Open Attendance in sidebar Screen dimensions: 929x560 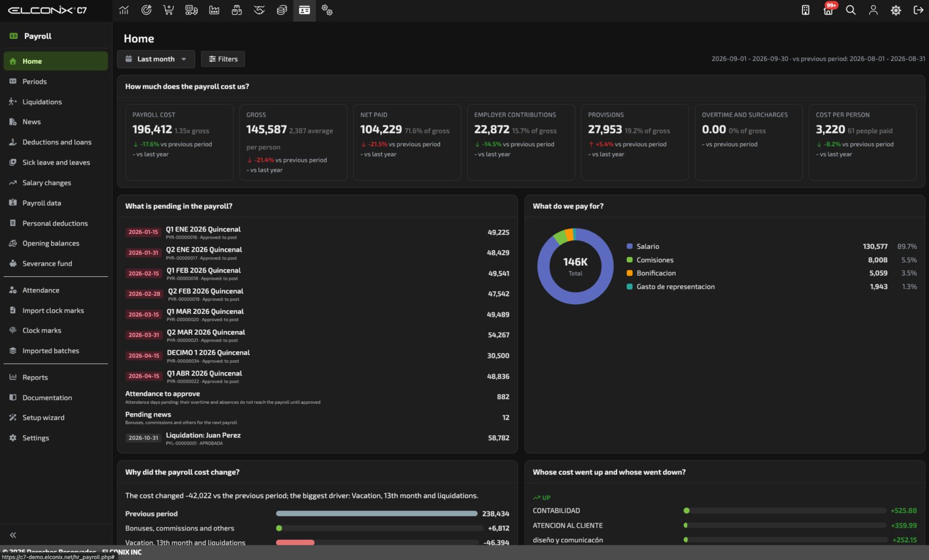pyautogui.click(x=56, y=290)
